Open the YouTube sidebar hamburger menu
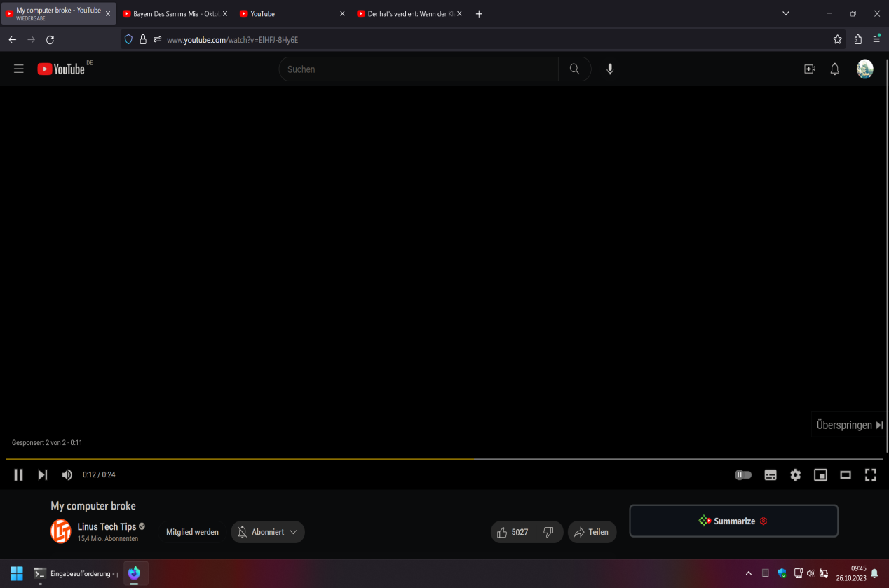889x588 pixels. pos(18,69)
